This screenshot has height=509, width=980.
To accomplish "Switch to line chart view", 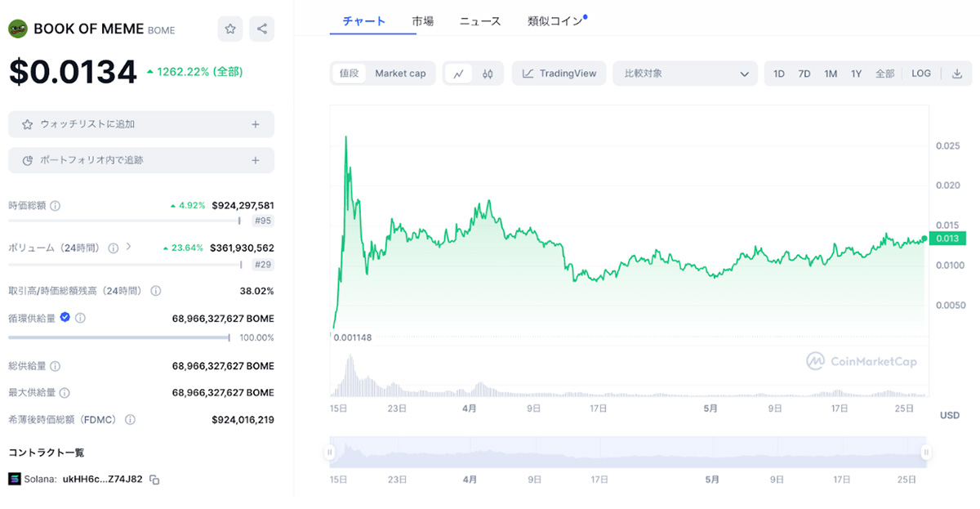I will (459, 74).
